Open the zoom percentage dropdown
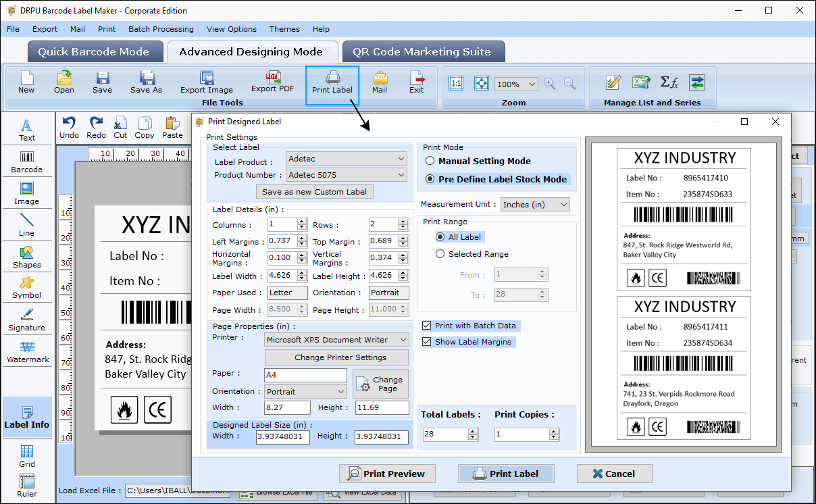The width and height of the screenshot is (816, 504). (516, 84)
